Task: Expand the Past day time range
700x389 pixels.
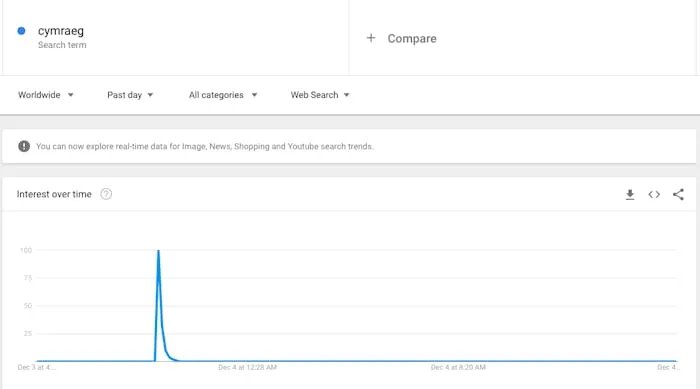Action: pos(130,95)
